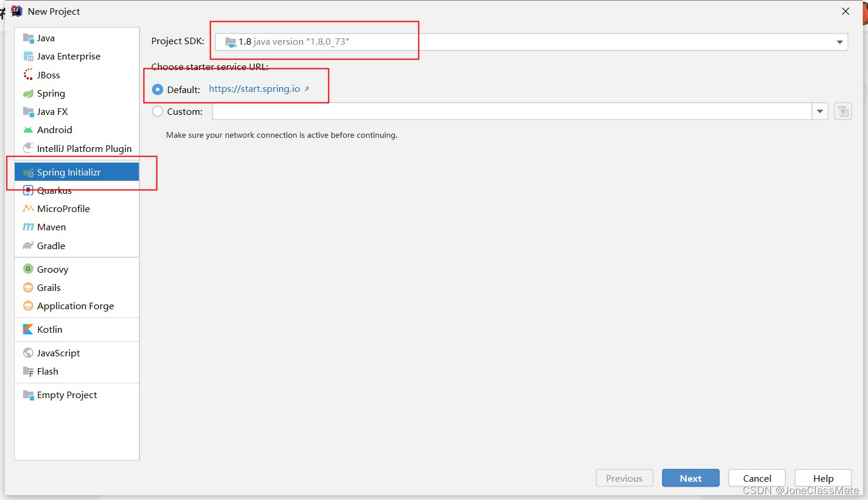Click the Grails icon
868x500 pixels.
tap(28, 287)
